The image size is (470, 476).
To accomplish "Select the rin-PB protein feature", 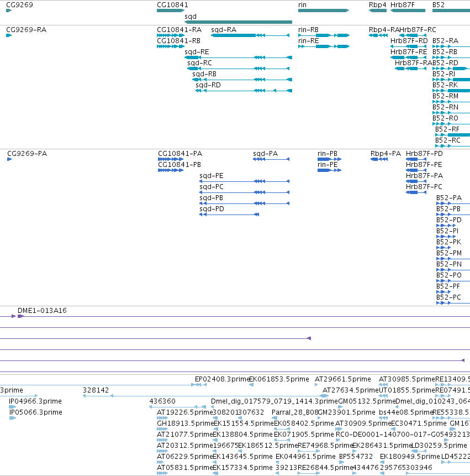I will click(x=329, y=159).
